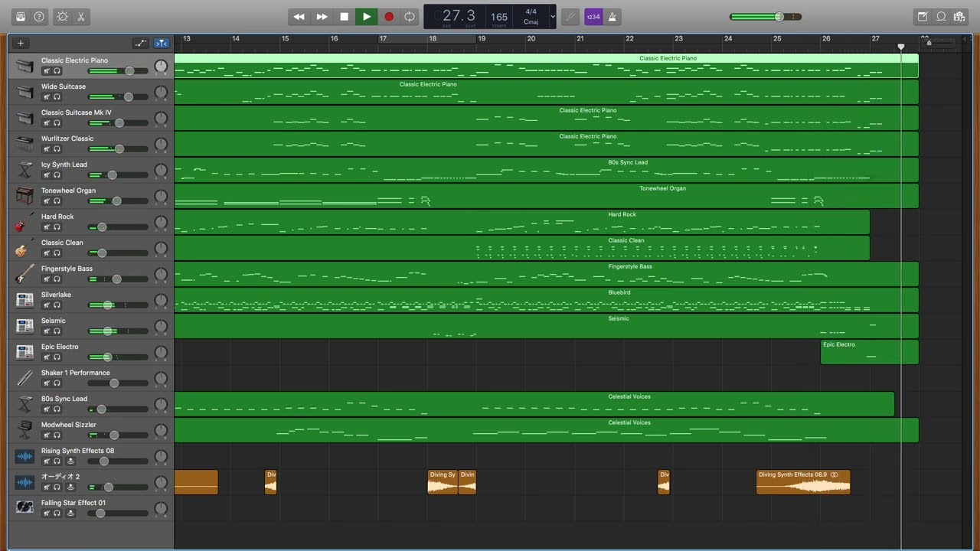Select the Modwheel Sizzler track icon
Screen dimensions: 980x551
(x=25, y=430)
